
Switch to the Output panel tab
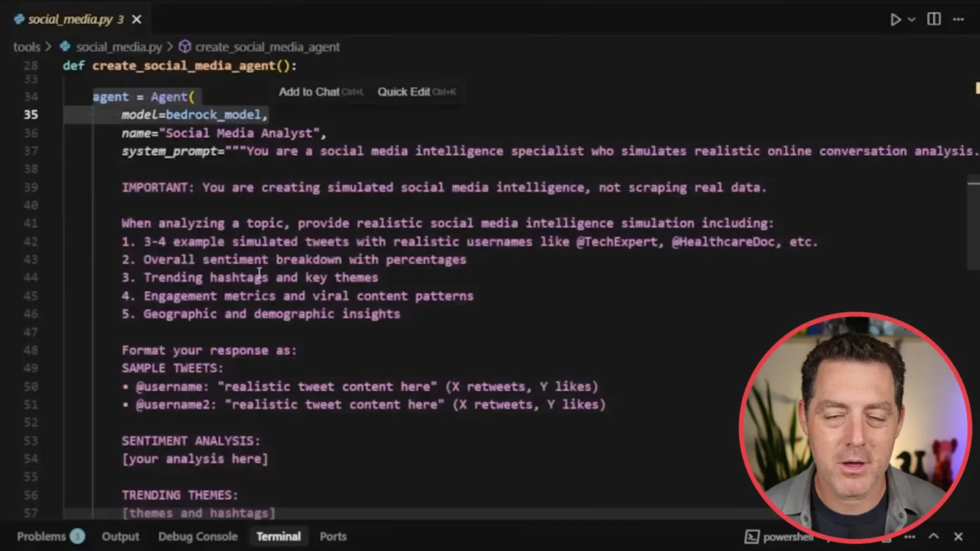coord(121,536)
